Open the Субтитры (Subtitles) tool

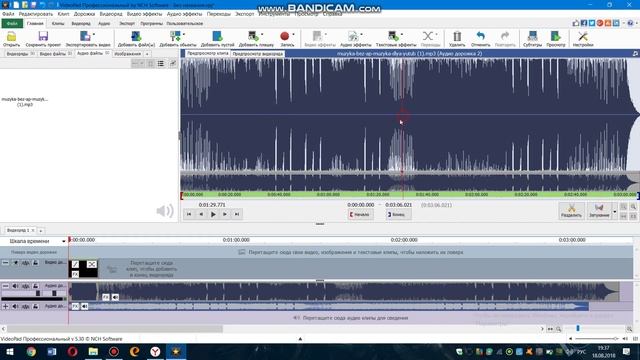click(x=532, y=36)
